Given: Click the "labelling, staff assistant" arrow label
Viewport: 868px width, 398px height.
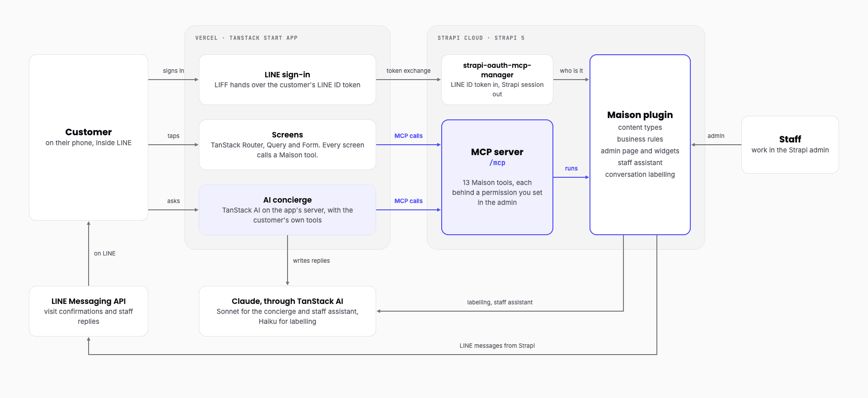Looking at the screenshot, I should [x=500, y=302].
